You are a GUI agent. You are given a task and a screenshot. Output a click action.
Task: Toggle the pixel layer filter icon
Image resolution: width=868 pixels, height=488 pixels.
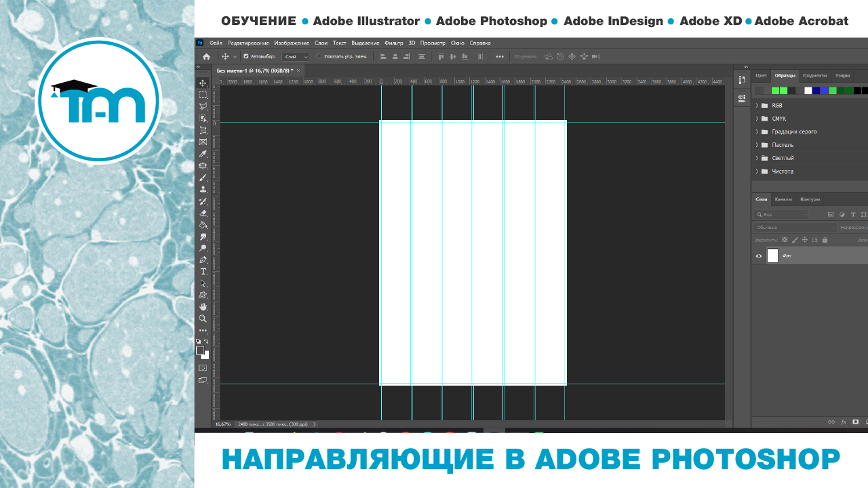831,214
